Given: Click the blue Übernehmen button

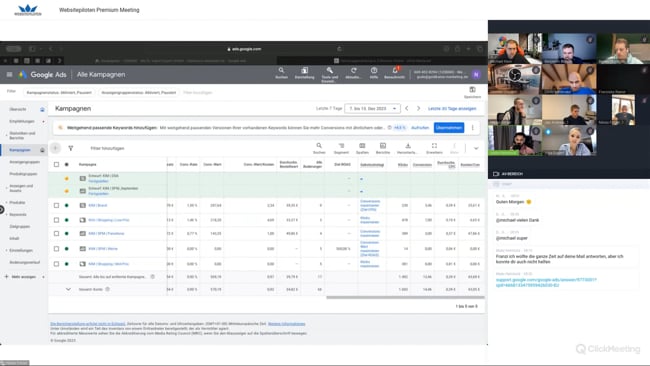Looking at the screenshot, I should click(x=449, y=128).
